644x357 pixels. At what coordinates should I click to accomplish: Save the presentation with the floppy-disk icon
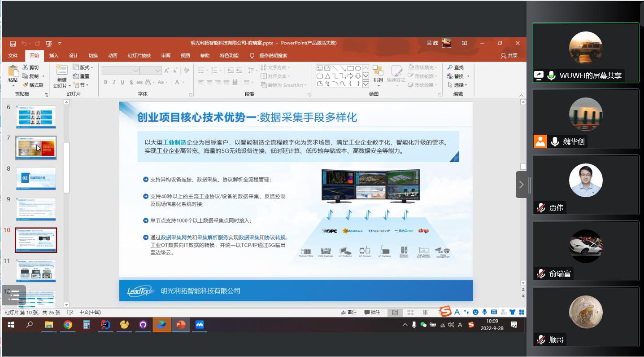click(x=13, y=44)
